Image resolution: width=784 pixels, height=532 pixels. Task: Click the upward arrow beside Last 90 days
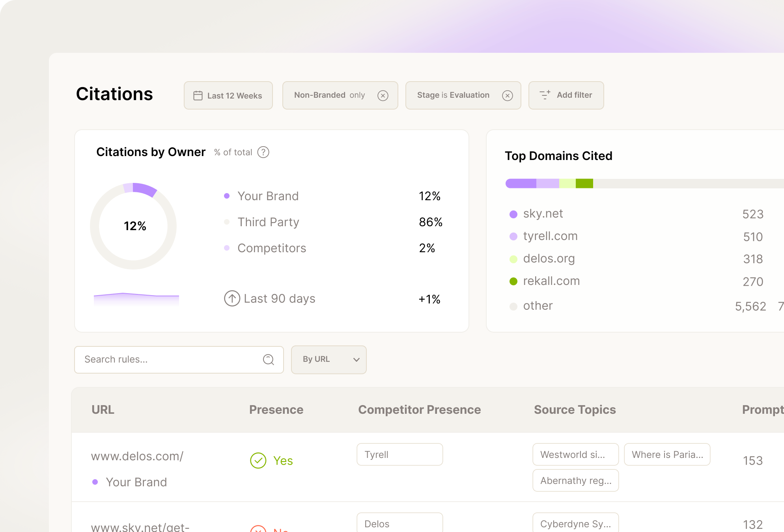[x=232, y=298]
